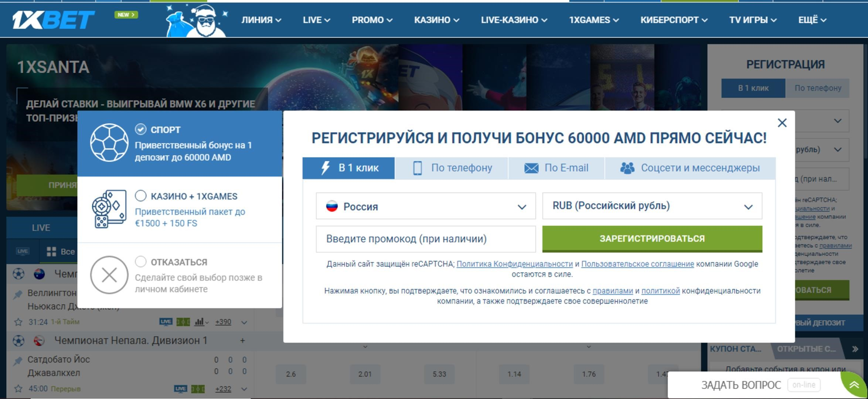
Task: Click the green NEW badge
Action: pos(126,15)
